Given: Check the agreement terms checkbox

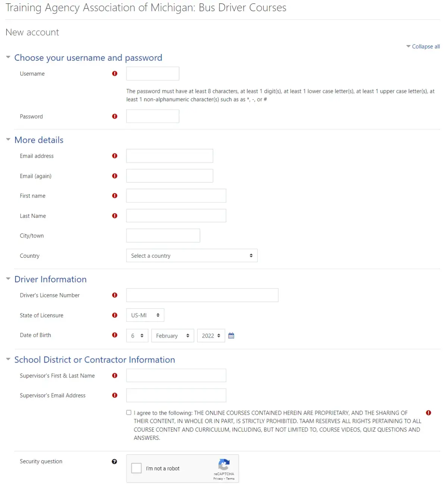Looking at the screenshot, I should click(129, 413).
